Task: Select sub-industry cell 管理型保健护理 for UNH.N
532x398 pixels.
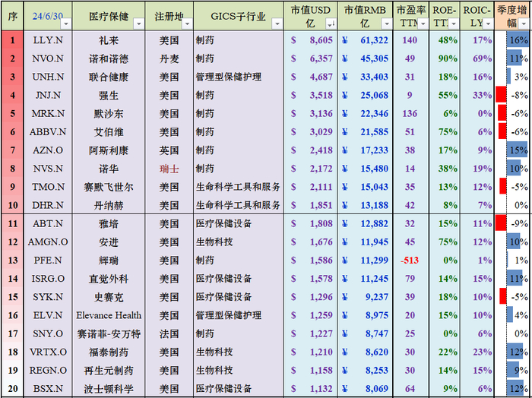Action: pyautogui.click(x=238, y=77)
